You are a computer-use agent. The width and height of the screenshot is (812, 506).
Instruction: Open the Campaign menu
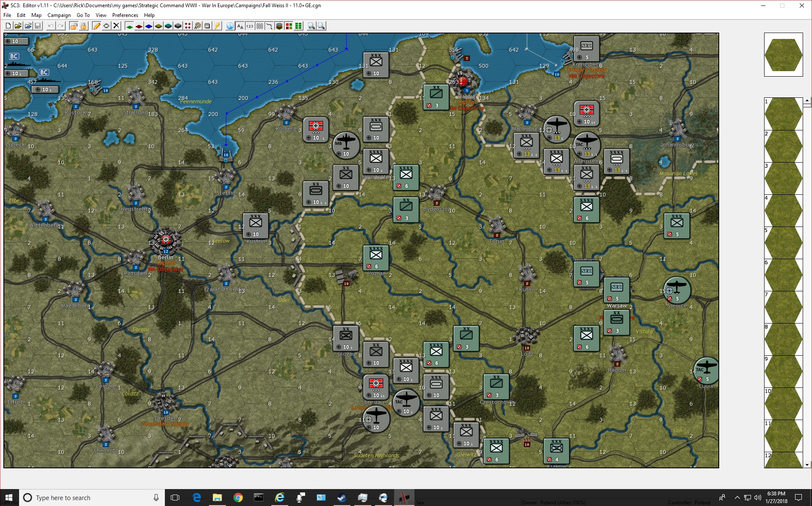pyautogui.click(x=59, y=15)
